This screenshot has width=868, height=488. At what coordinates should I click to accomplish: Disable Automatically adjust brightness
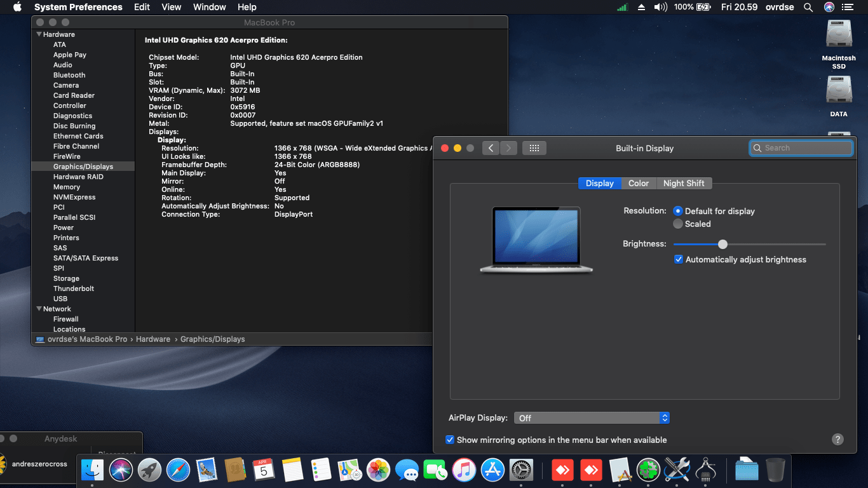coord(679,259)
